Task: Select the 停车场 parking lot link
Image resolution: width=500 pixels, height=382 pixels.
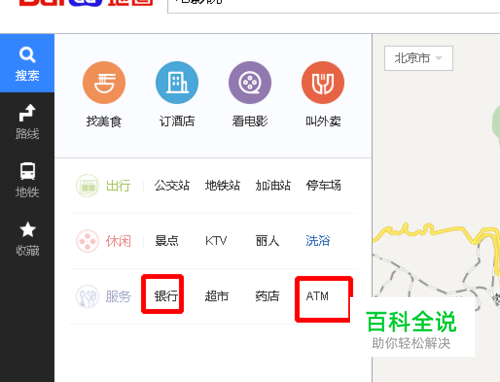Action: (324, 185)
